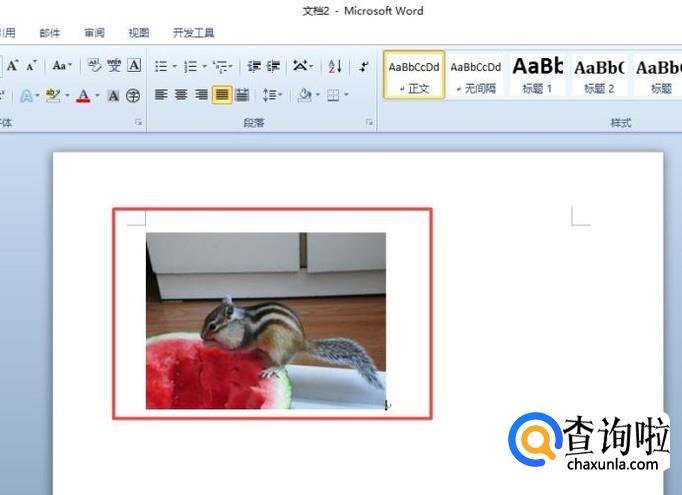Apply the 标题 1 style
This screenshot has height=495, width=682.
click(x=537, y=75)
